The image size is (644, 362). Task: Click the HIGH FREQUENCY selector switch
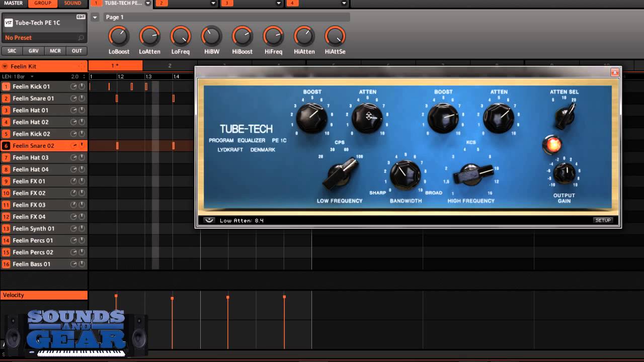(473, 174)
